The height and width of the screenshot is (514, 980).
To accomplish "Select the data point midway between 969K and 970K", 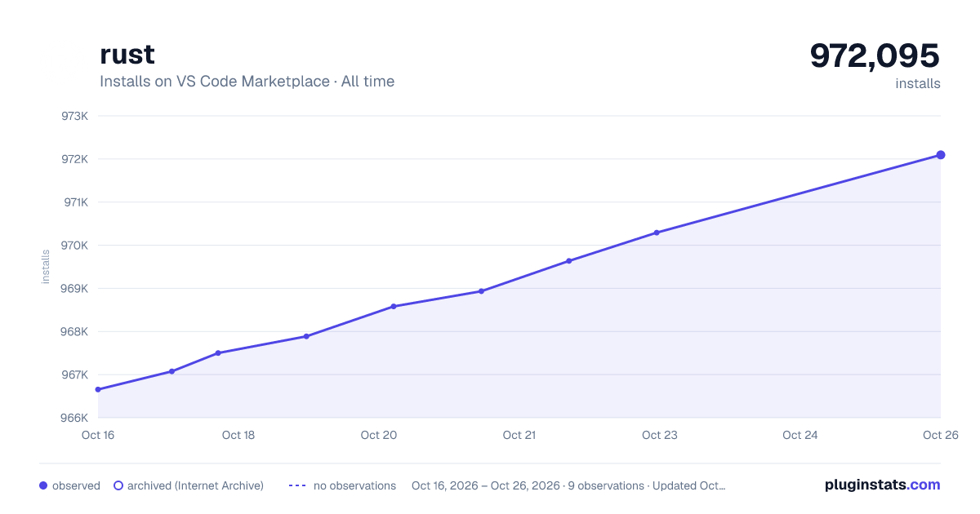I will pyautogui.click(x=568, y=261).
